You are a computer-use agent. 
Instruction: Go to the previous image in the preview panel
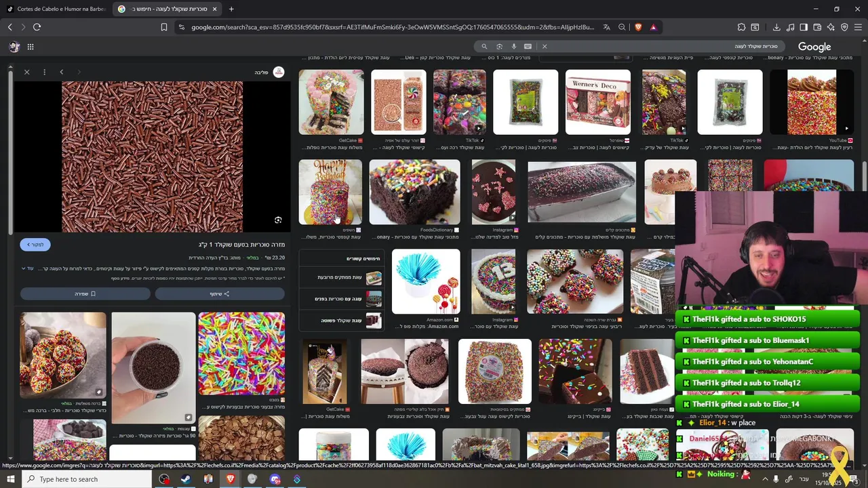[x=61, y=72]
